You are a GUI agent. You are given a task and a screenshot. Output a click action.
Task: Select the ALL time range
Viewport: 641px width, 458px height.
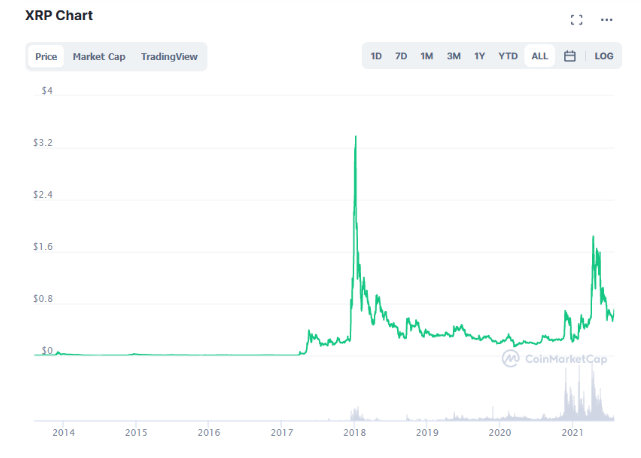pyautogui.click(x=539, y=56)
